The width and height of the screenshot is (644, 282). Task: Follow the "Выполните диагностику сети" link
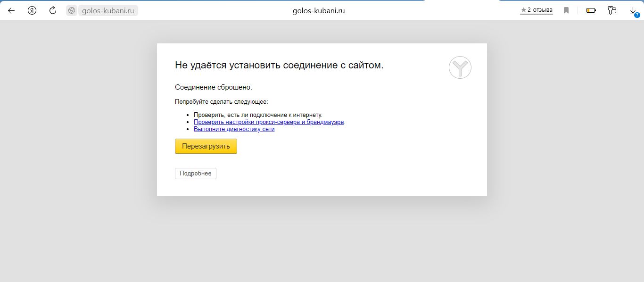[234, 129]
